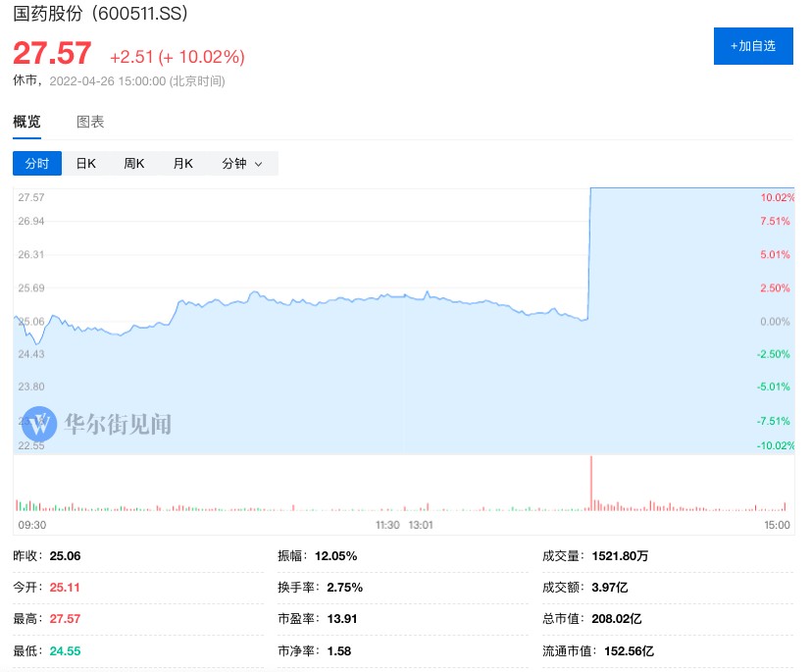Select the 月K chart view
Image resolution: width=811 pixels, height=672 pixels.
coord(182,164)
